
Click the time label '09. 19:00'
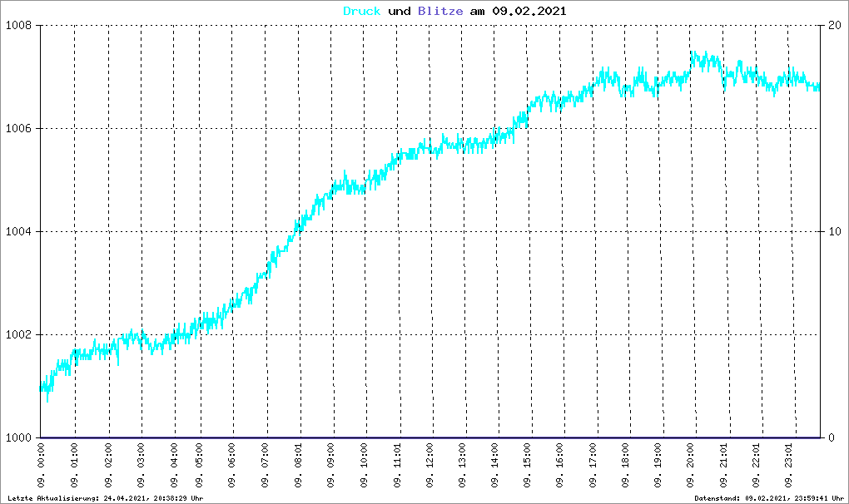tap(658, 466)
